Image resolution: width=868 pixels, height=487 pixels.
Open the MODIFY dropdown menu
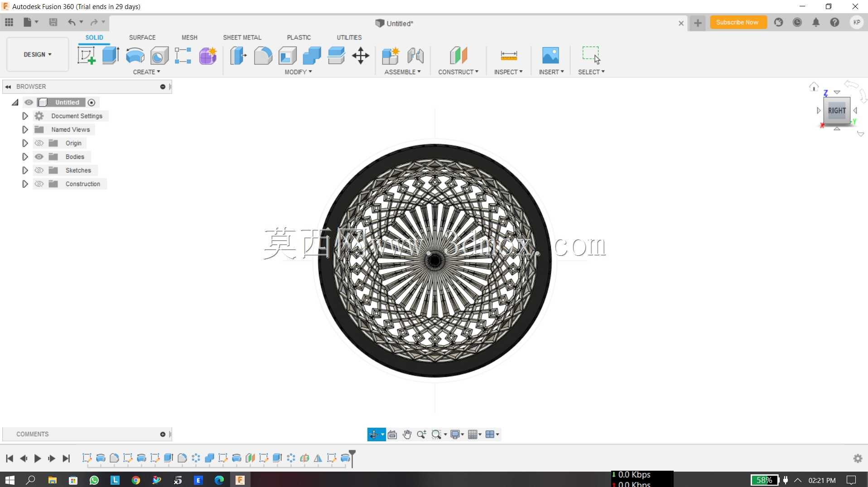298,72
